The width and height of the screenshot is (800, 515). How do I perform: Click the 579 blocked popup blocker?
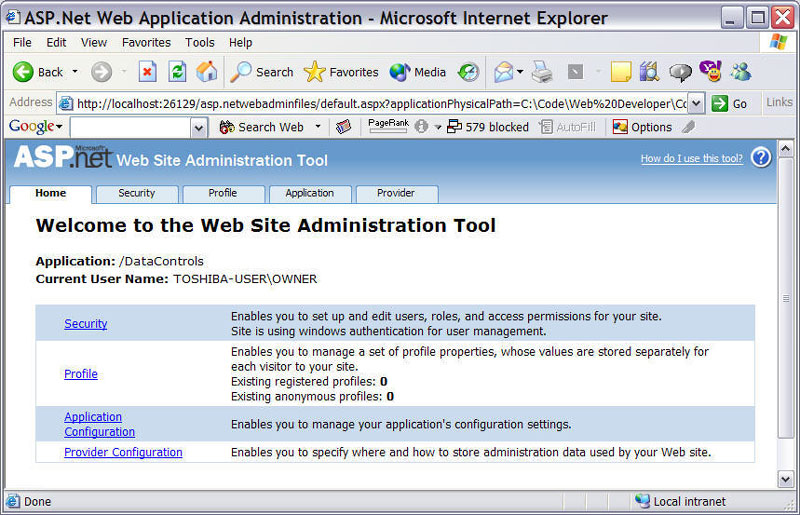pyautogui.click(x=488, y=127)
